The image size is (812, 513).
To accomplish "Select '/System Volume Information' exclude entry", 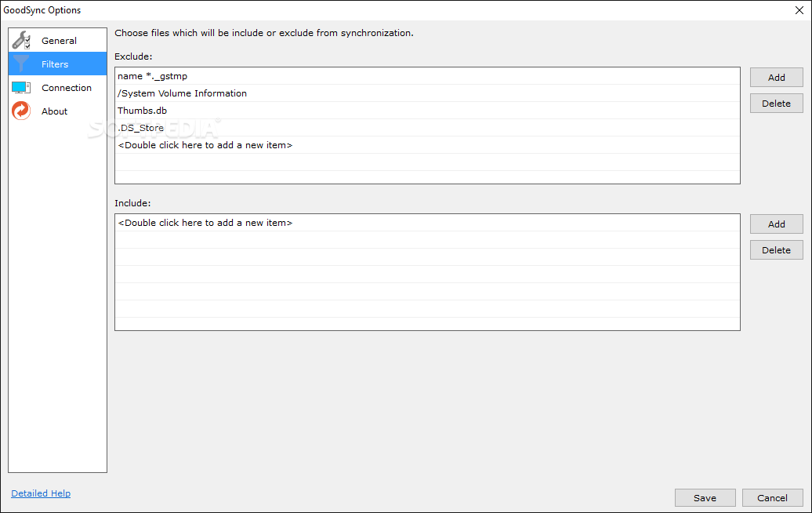I will 427,93.
